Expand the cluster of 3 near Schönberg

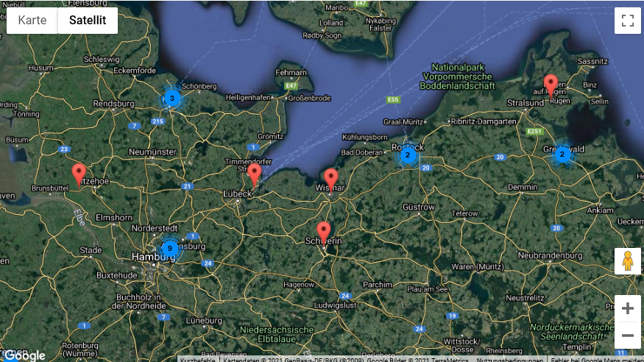click(x=171, y=98)
